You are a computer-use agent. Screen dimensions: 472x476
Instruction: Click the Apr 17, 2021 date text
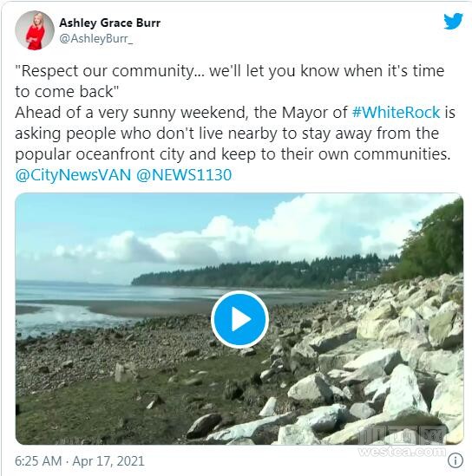(108, 460)
